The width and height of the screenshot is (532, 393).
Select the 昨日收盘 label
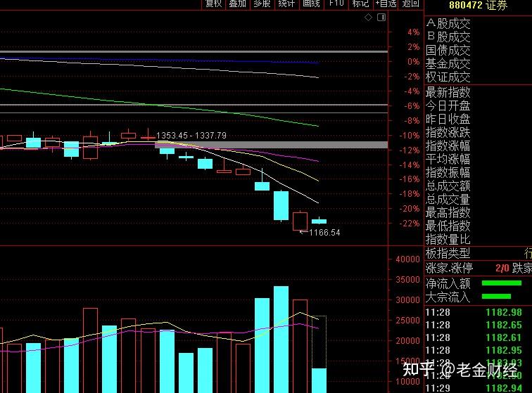448,119
